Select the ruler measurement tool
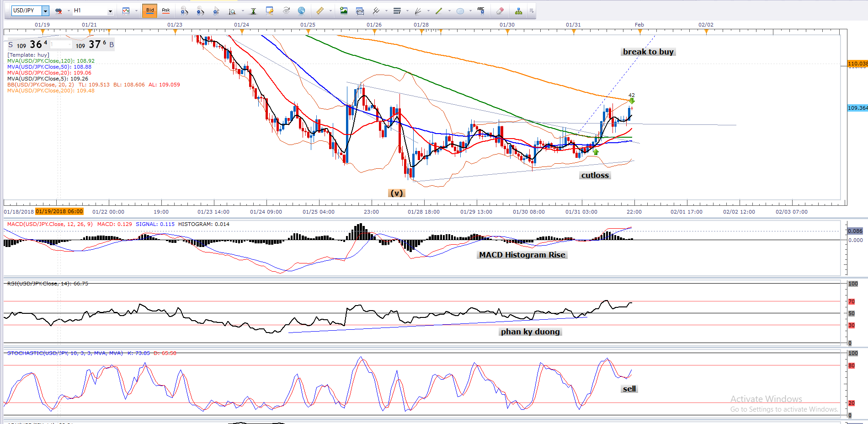Viewport: 868px width, 424px height. click(x=320, y=11)
